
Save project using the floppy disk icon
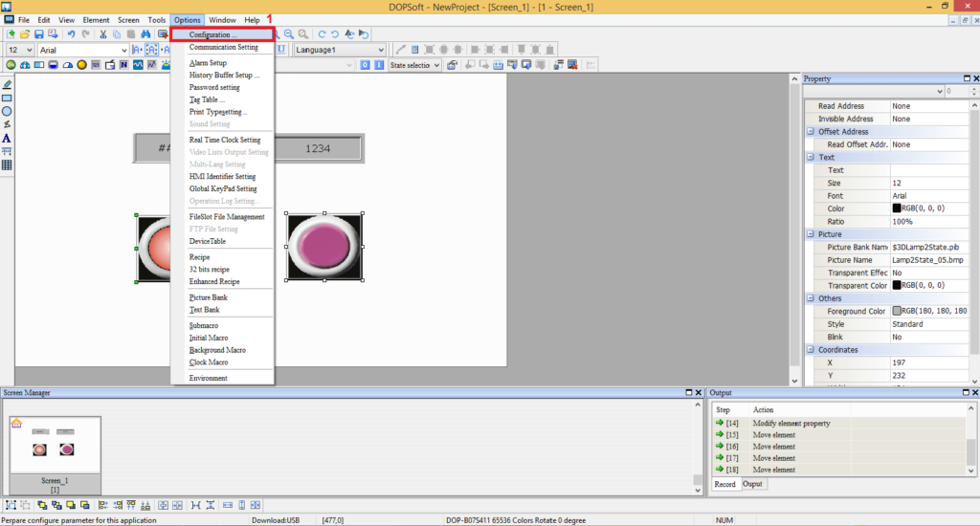[38, 34]
